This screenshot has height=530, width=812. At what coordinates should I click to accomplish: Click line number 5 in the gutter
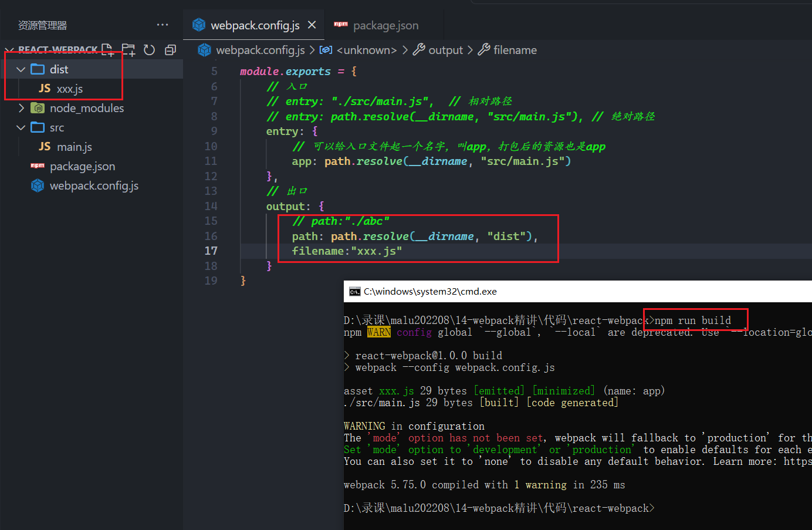tap(214, 71)
